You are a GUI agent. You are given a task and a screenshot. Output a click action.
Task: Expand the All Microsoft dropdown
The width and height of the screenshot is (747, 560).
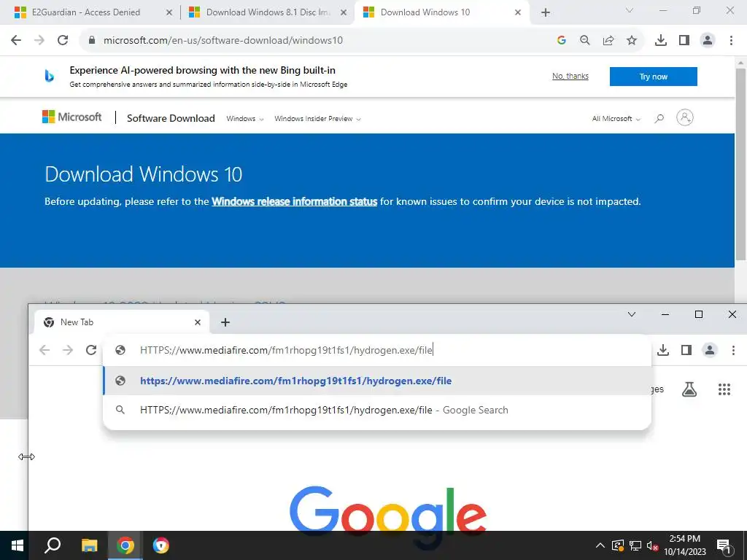point(616,119)
